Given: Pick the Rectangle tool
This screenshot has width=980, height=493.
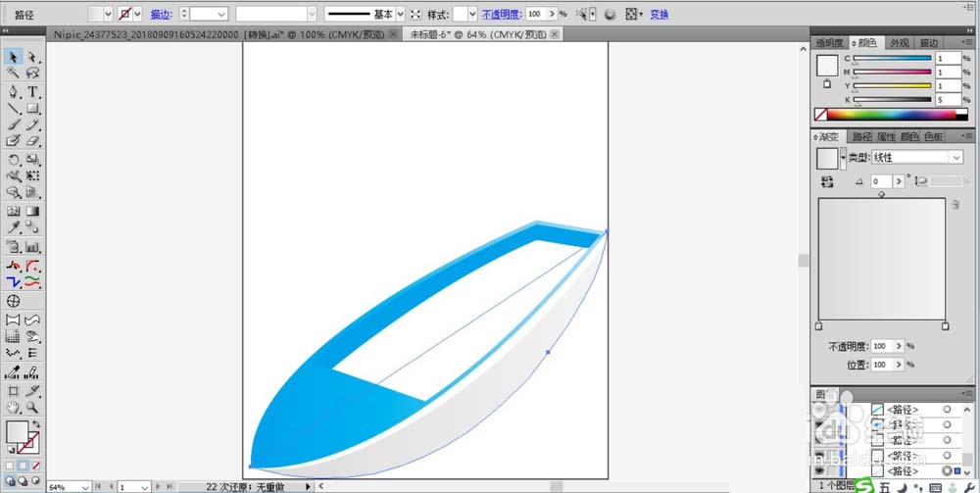Looking at the screenshot, I should 32,109.
